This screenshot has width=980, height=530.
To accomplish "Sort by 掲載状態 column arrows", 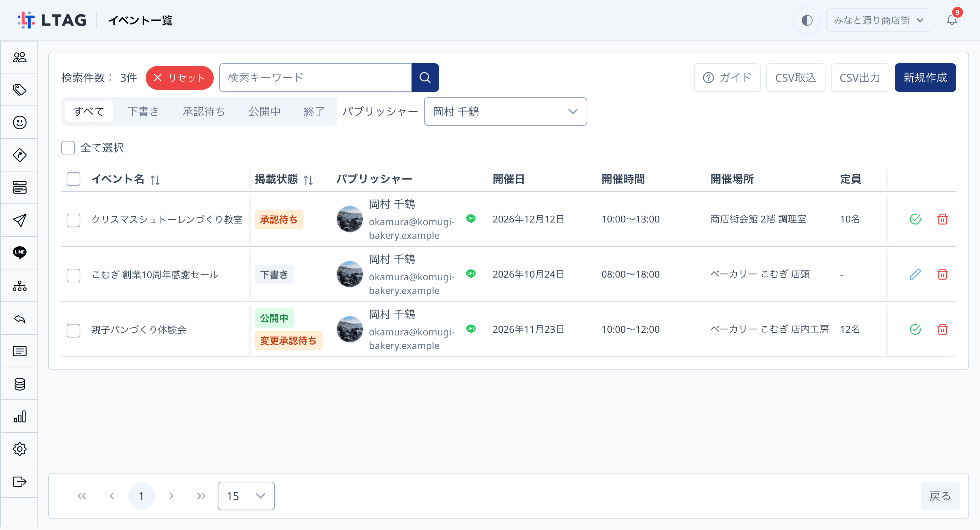I will (308, 180).
